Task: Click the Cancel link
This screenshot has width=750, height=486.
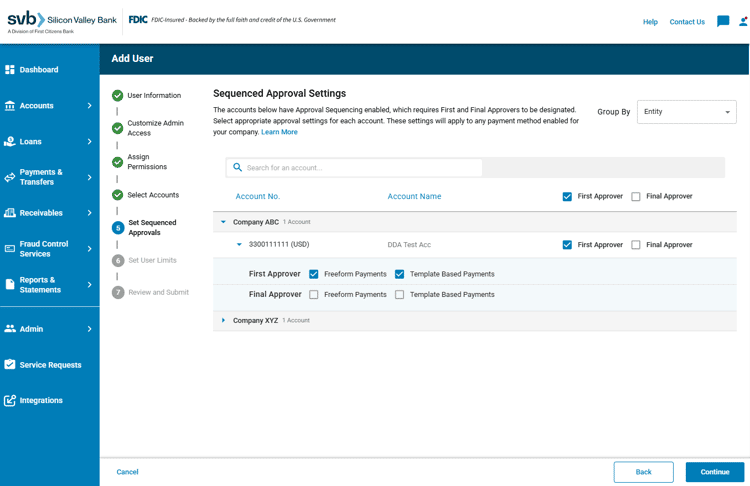Action: (127, 472)
